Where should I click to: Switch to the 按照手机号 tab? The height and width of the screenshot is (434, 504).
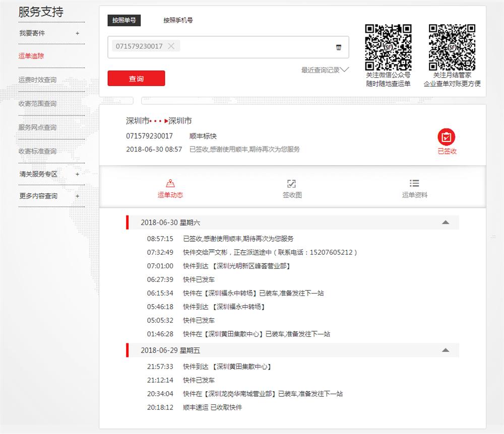178,20
